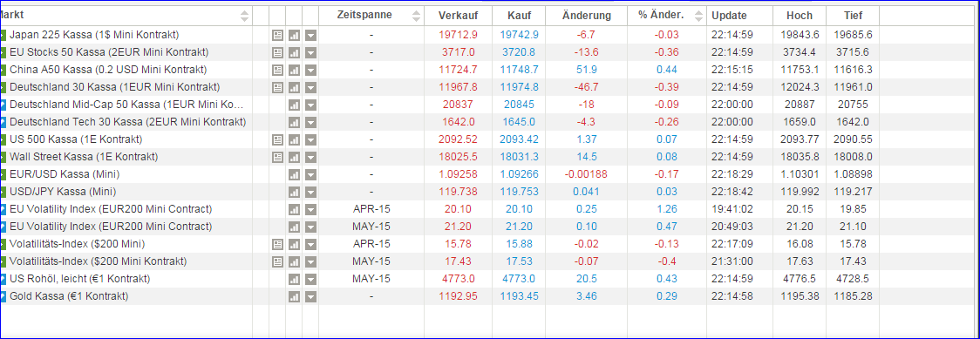Click Kauf price 1.09266 for EUR/USD

pos(519,174)
